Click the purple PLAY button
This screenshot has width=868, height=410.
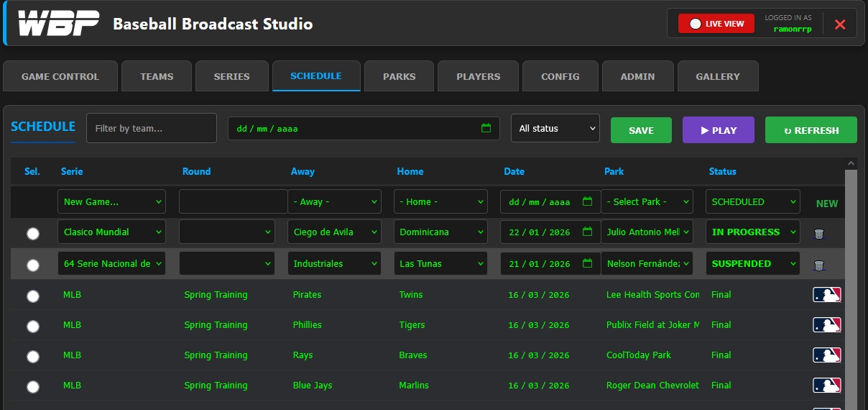pyautogui.click(x=718, y=130)
